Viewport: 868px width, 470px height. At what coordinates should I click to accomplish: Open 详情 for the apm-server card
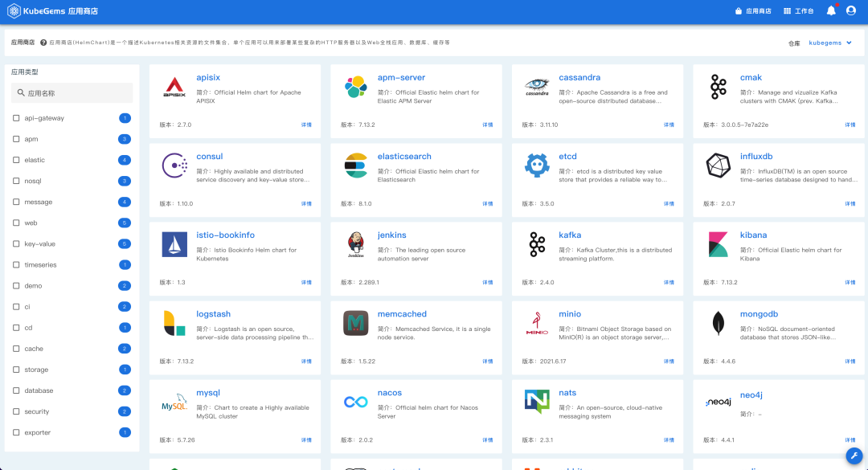tap(488, 125)
